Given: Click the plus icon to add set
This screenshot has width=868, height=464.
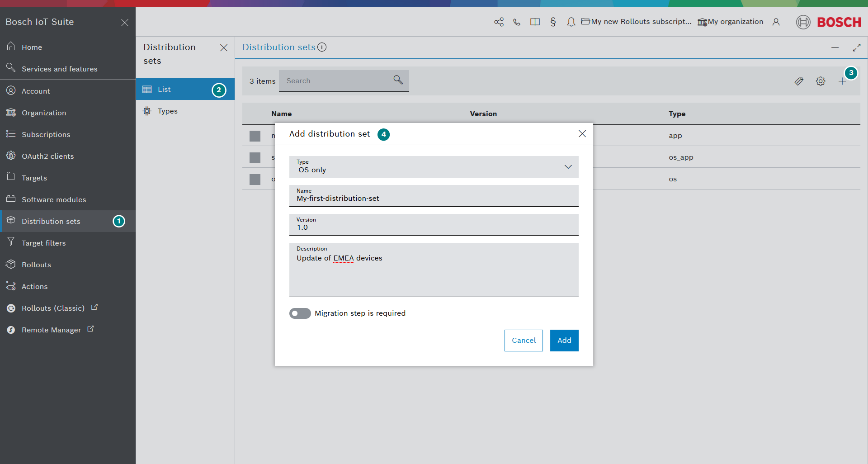Looking at the screenshot, I should click(x=842, y=81).
